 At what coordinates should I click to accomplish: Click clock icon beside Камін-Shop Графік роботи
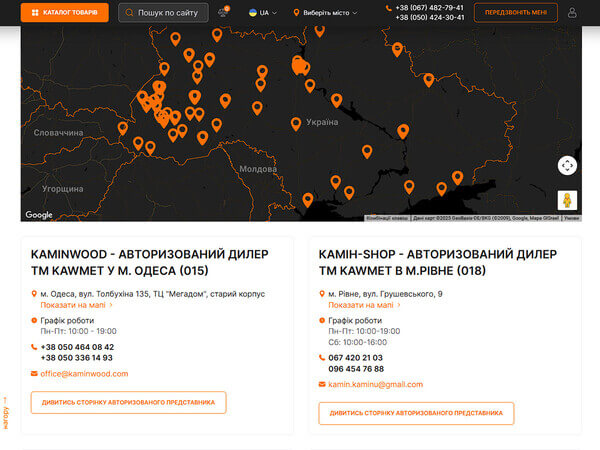[322, 320]
